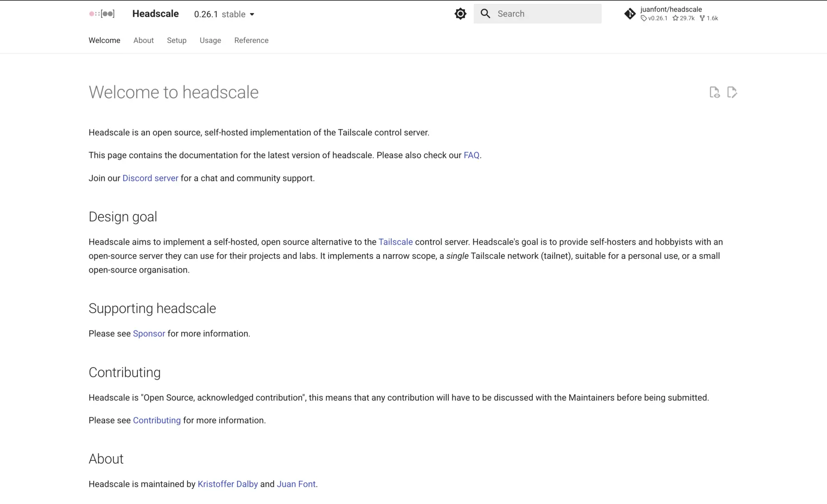The image size is (827, 504).
Task: Open the Contributing link in the paragraph
Action: click(157, 420)
